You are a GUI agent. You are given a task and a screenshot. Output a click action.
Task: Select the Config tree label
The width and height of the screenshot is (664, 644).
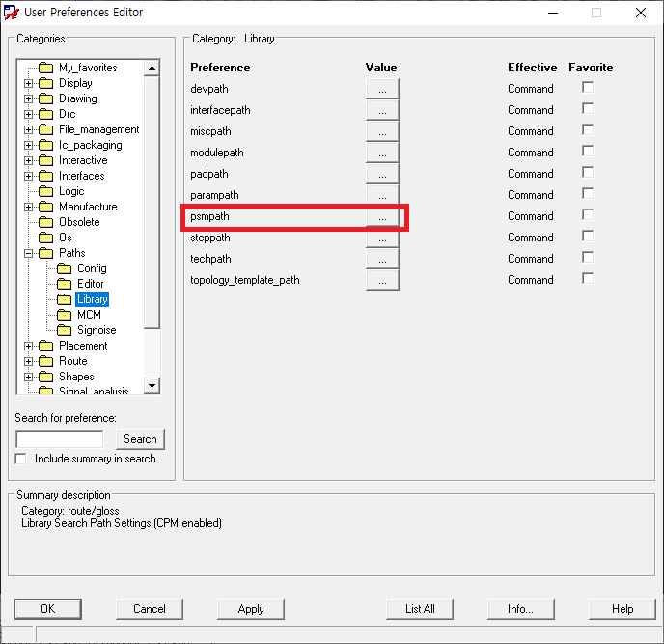92,268
